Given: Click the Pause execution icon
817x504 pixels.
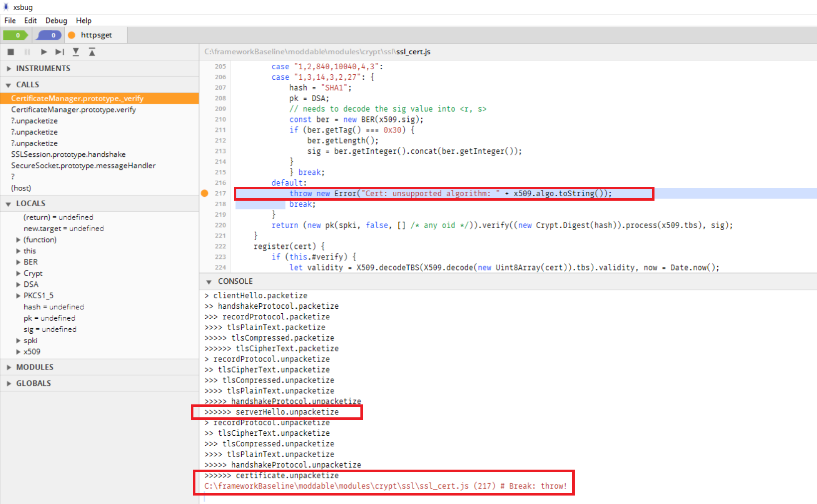Looking at the screenshot, I should point(27,52).
